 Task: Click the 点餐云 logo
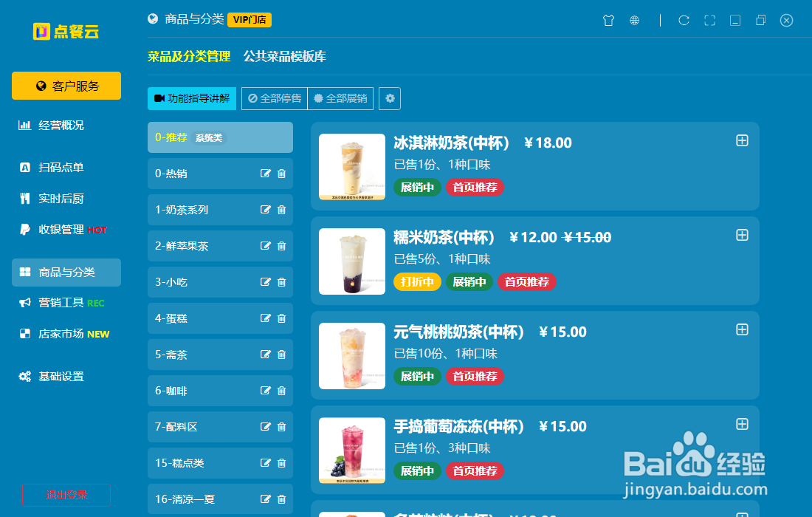(x=66, y=32)
